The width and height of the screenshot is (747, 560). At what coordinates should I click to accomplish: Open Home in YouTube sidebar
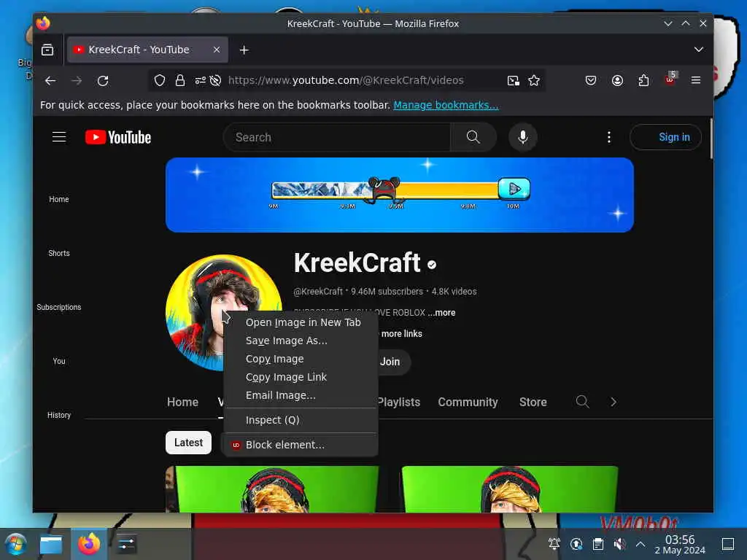pos(59,199)
